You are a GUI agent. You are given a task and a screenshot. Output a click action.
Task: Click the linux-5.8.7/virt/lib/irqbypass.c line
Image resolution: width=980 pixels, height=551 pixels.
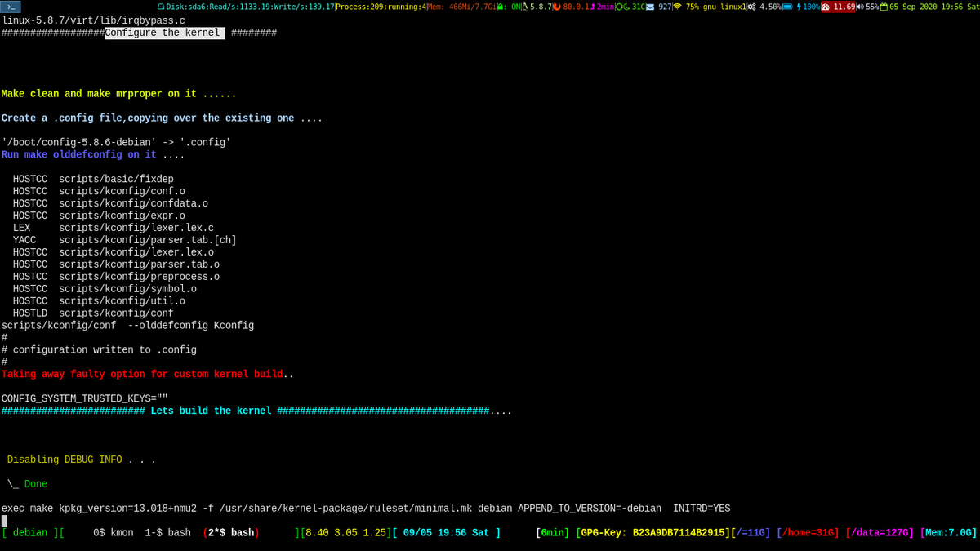tap(93, 20)
